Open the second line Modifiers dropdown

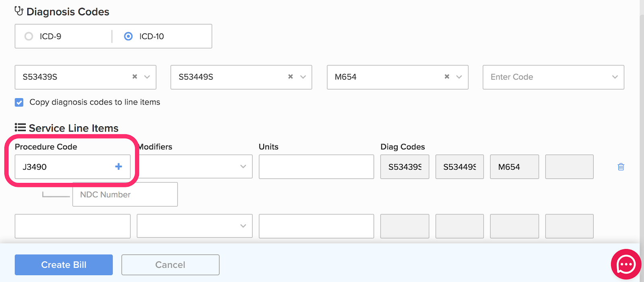pyautogui.click(x=194, y=226)
